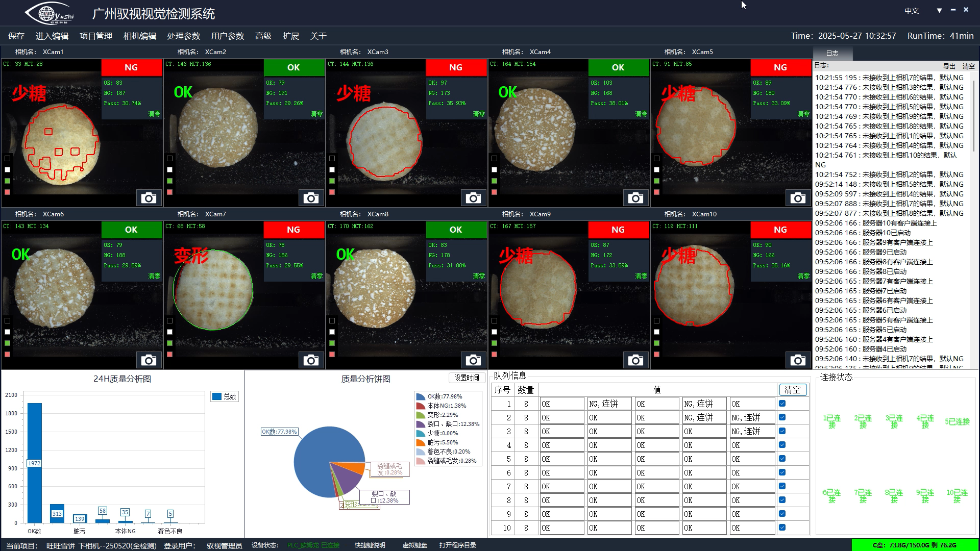Open the 中文 language dropdown arrow
Image resolution: width=980 pixels, height=551 pixels.
click(x=939, y=10)
